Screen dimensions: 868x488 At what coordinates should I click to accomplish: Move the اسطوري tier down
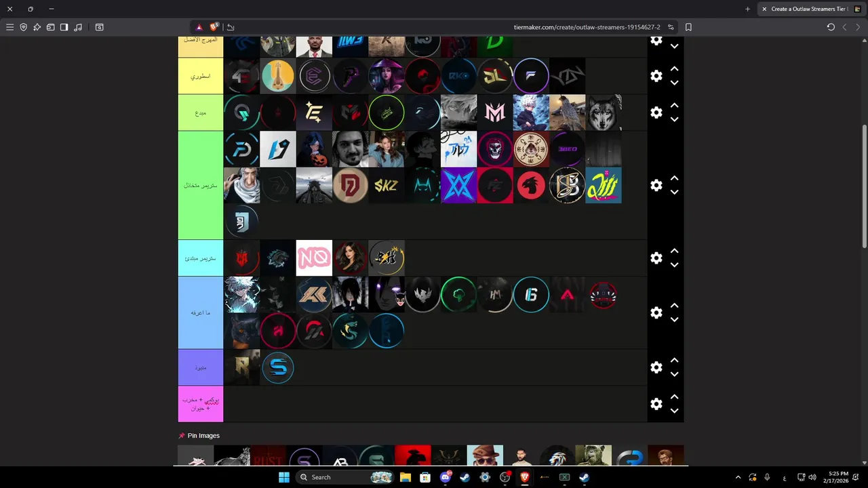coord(675,83)
